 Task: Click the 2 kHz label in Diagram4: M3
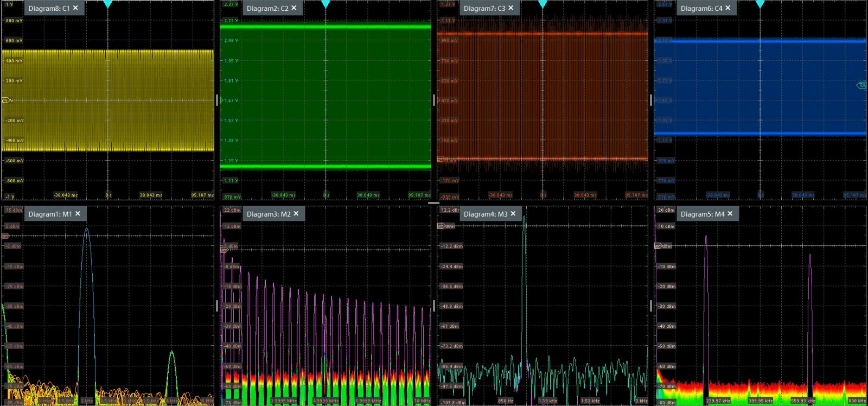click(641, 401)
